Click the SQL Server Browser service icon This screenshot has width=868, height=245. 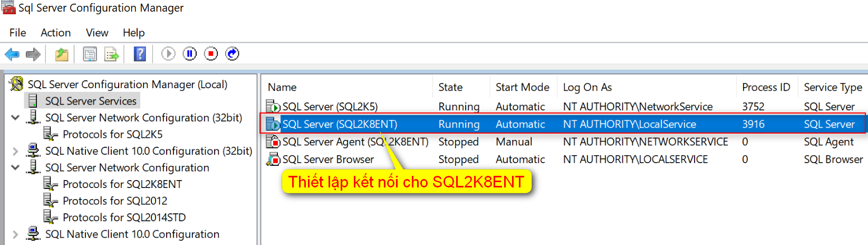(273, 159)
